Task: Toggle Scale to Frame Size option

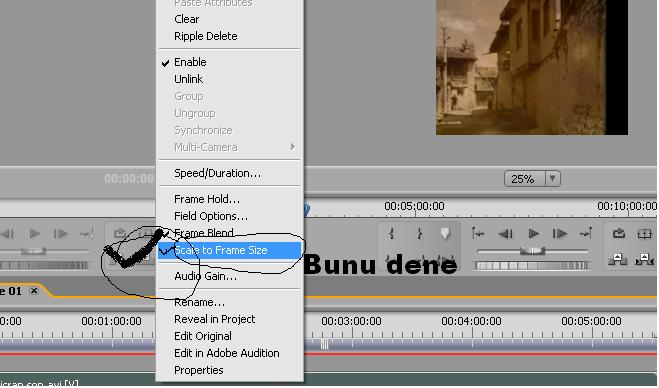Action: click(x=229, y=250)
